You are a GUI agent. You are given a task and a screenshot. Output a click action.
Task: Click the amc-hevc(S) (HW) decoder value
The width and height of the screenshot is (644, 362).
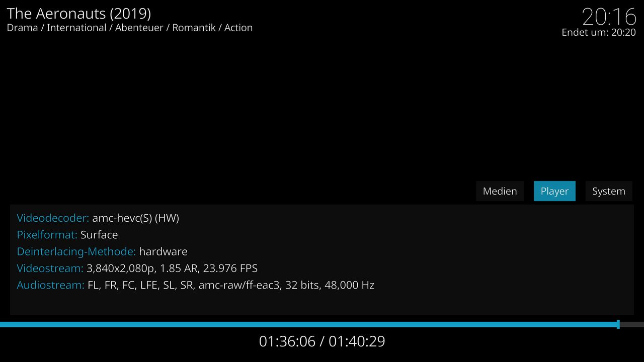pyautogui.click(x=135, y=218)
